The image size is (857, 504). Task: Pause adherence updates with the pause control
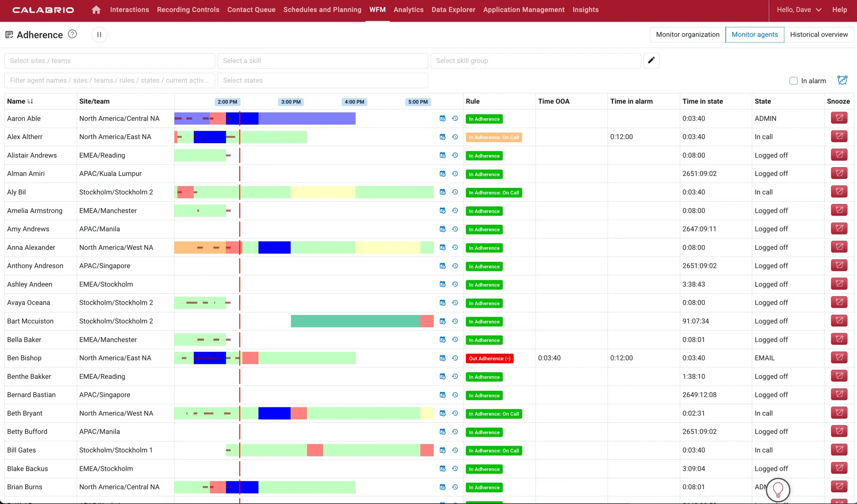point(99,34)
